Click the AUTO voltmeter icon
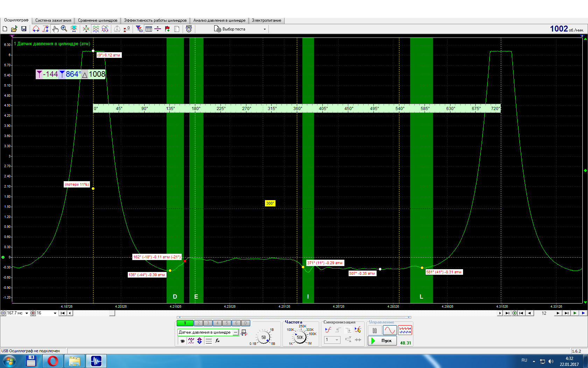The width and height of the screenshot is (588, 368). point(189,29)
